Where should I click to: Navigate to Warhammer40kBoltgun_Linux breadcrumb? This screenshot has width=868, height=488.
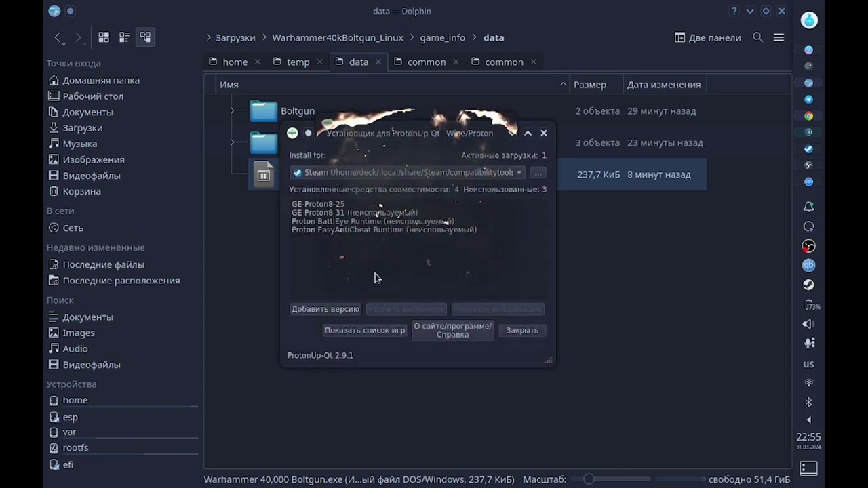pos(338,38)
